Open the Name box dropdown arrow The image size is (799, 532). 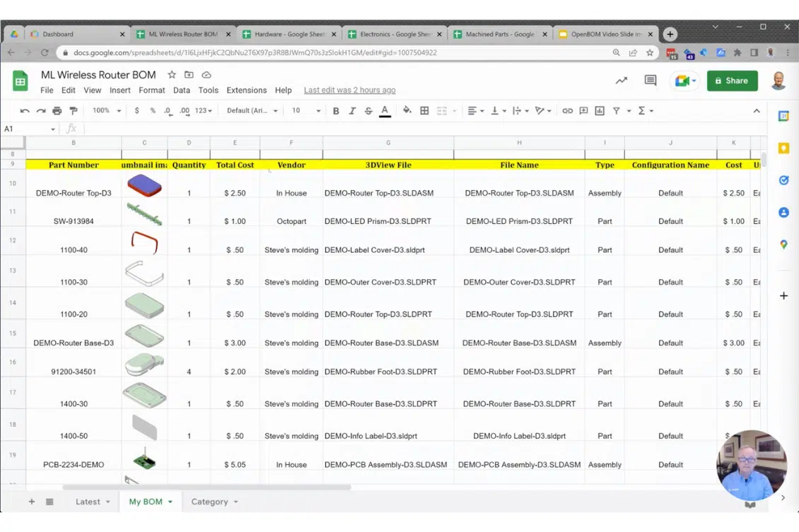pyautogui.click(x=52, y=129)
